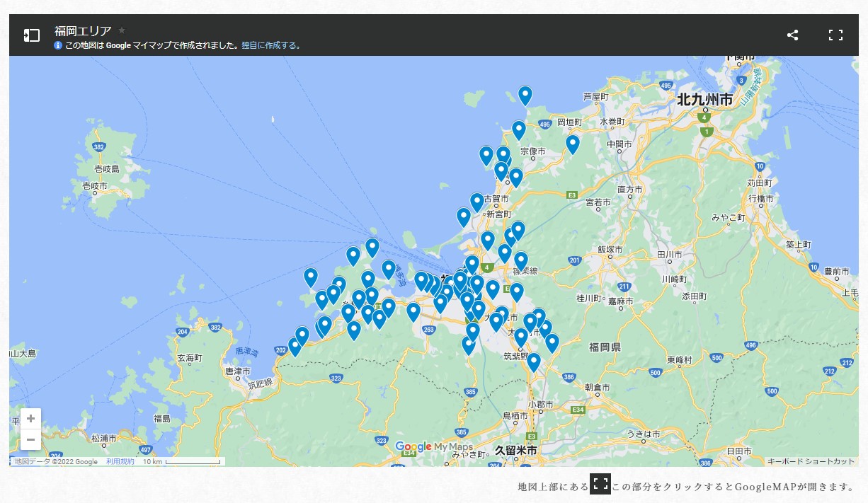This screenshot has width=868, height=503.
Task: Click the Google My Maps logo
Action: (433, 446)
